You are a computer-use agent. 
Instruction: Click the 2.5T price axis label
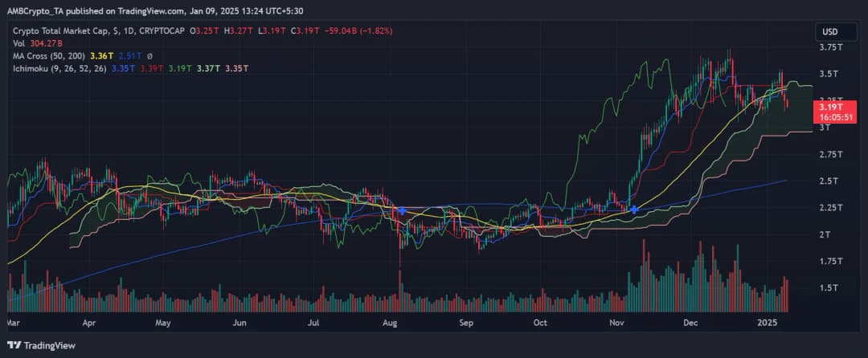(x=828, y=181)
